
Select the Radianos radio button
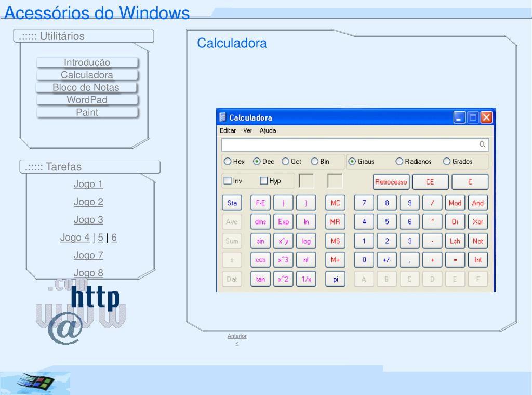pyautogui.click(x=414, y=162)
